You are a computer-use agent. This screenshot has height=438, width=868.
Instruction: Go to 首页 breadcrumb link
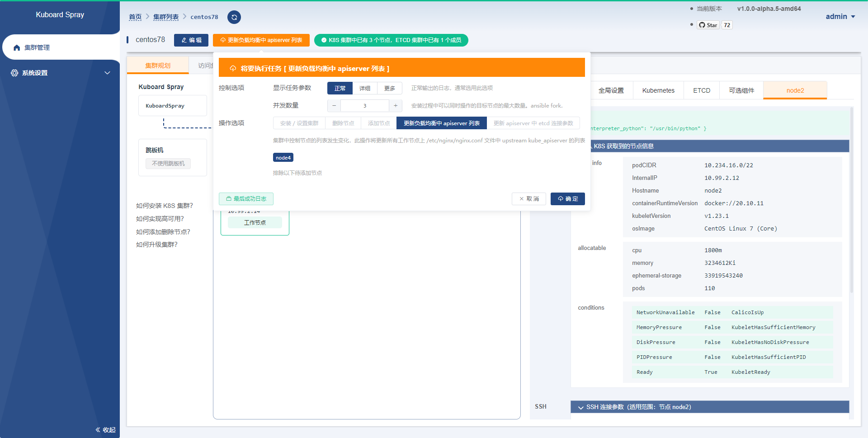135,17
